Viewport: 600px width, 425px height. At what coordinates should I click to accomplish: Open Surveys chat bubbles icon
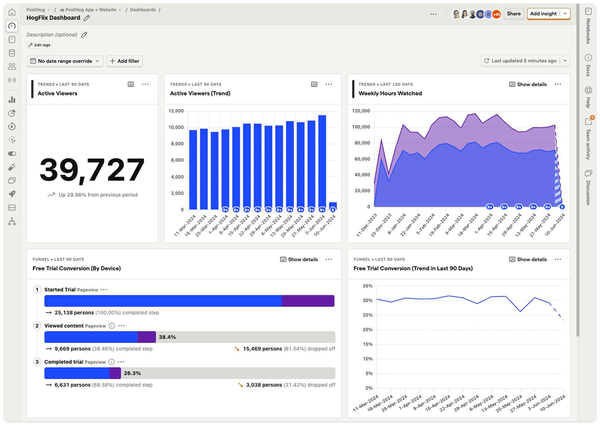point(12,181)
